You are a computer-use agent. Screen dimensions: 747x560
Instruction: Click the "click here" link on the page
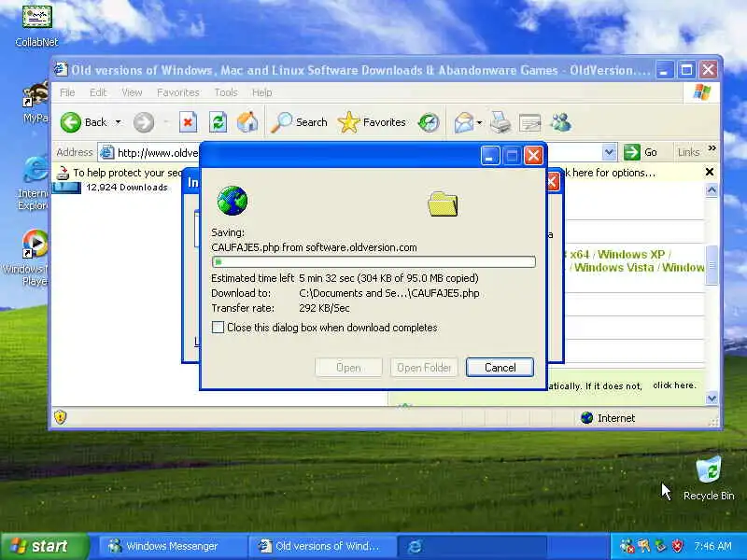(673, 385)
